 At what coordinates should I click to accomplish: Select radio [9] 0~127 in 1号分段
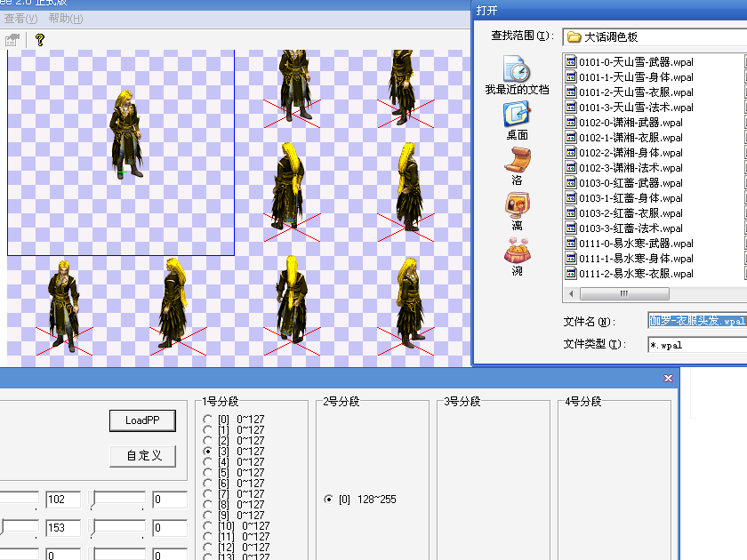pyautogui.click(x=207, y=516)
